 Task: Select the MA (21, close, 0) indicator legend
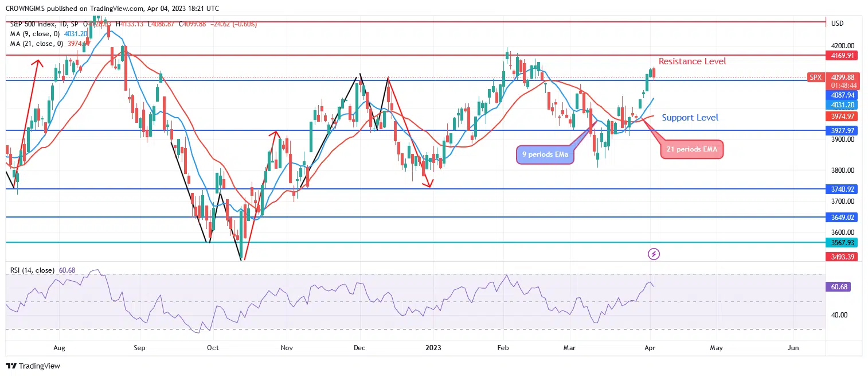click(x=36, y=44)
